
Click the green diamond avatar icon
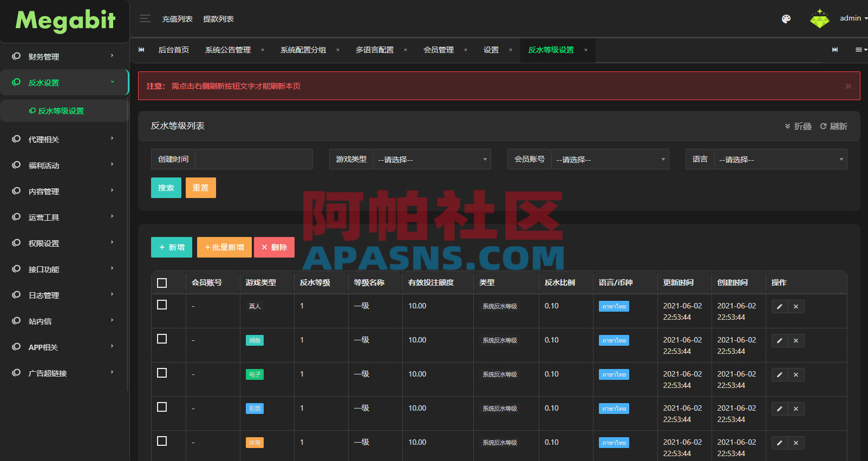(819, 19)
